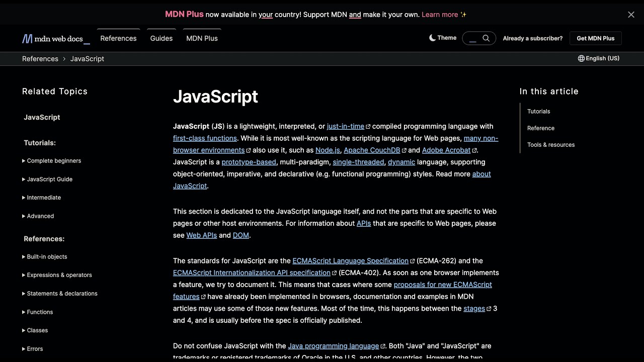The width and height of the screenshot is (644, 362).
Task: Jump to Tools & resources section
Action: [551, 145]
